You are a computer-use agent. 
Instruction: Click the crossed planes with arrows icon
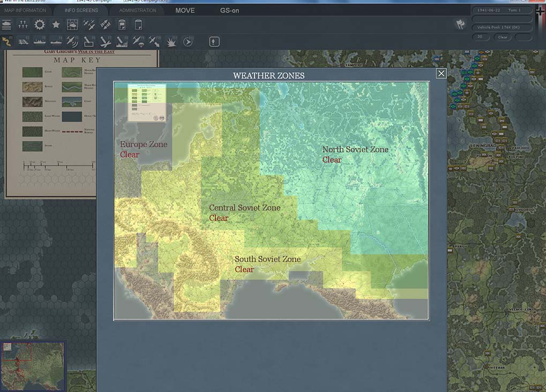(x=106, y=25)
